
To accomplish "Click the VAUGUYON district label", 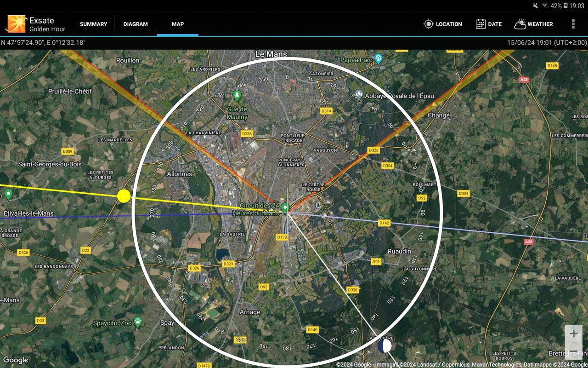I will [325, 150].
